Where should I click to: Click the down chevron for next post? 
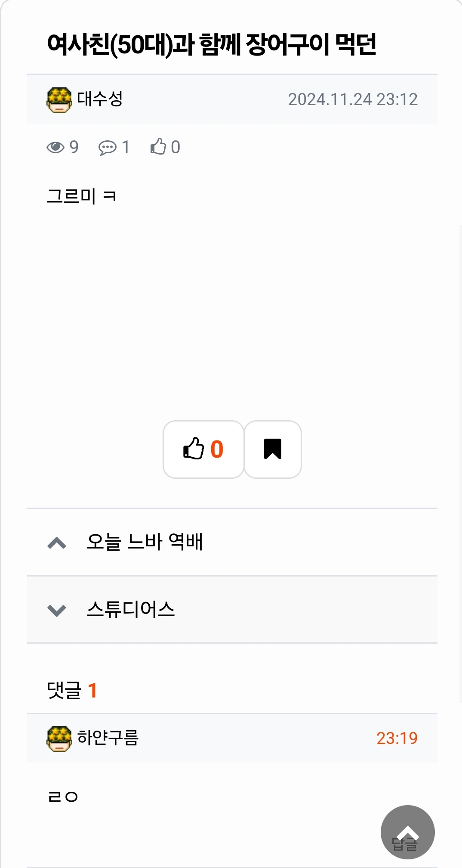pos(57,610)
